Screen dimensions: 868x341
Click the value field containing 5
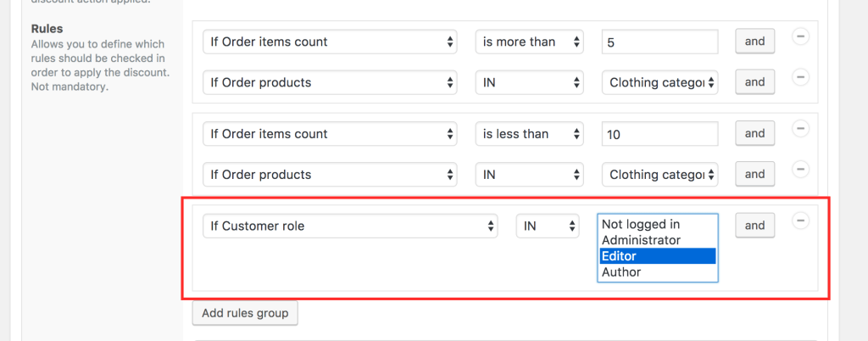coord(659,42)
